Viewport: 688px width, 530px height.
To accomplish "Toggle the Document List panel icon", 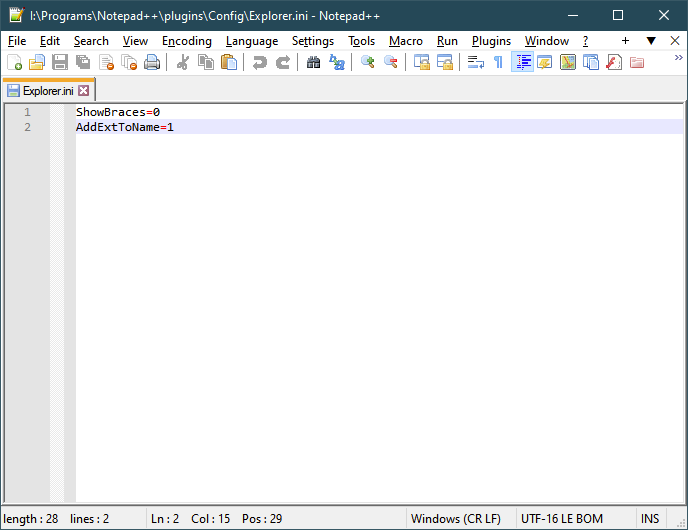I will pyautogui.click(x=591, y=62).
